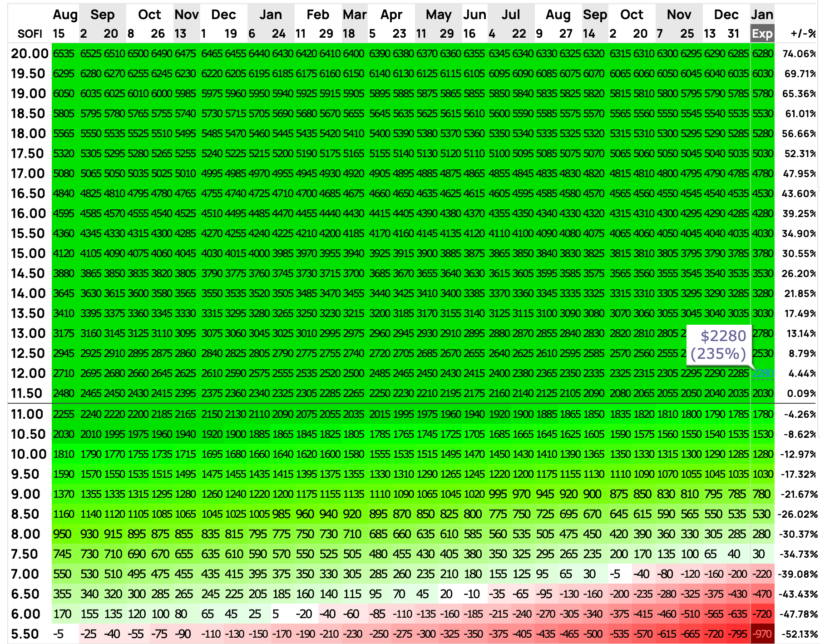
Task: Click the -720 expiration cell in 6.00 row
Action: pos(762,614)
